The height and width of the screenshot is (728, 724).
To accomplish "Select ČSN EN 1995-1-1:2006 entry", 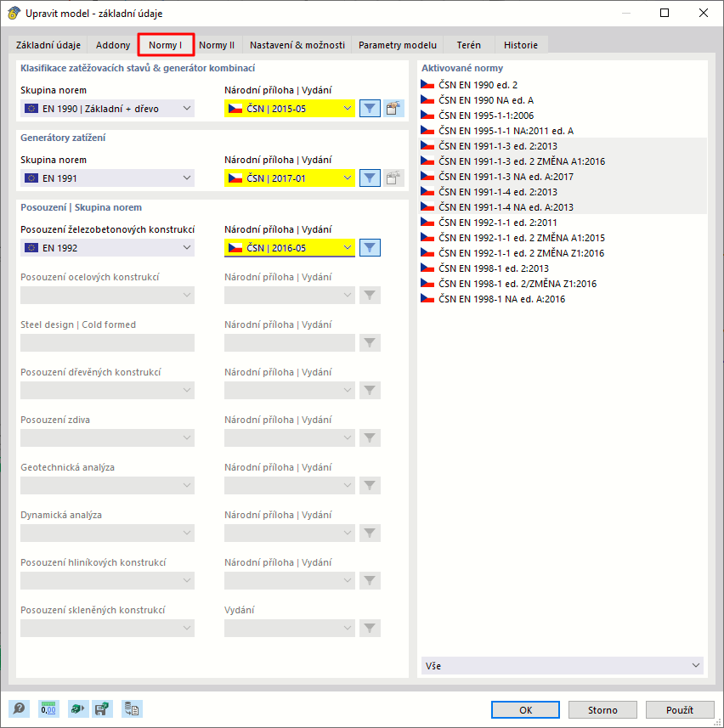I will 563,116.
